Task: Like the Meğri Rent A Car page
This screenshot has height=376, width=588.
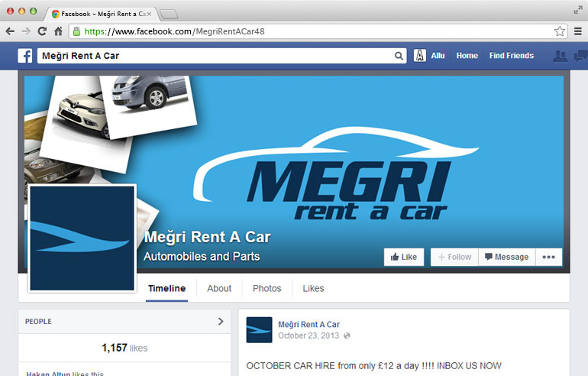Action: [x=404, y=257]
